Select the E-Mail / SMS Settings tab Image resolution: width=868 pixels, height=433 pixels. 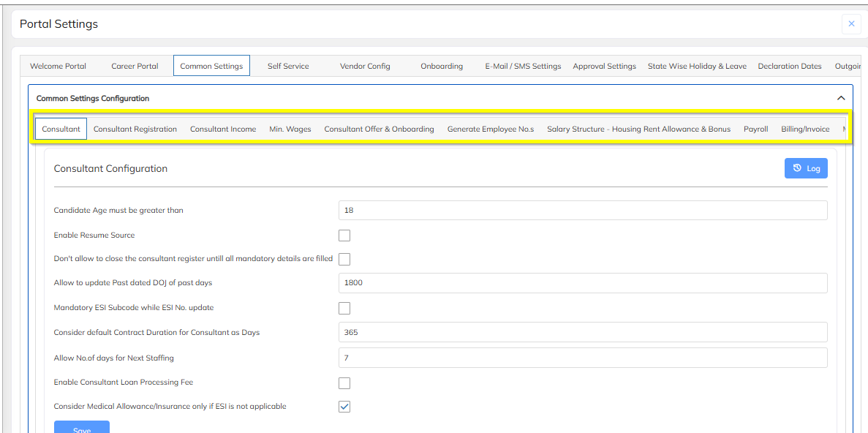point(523,66)
